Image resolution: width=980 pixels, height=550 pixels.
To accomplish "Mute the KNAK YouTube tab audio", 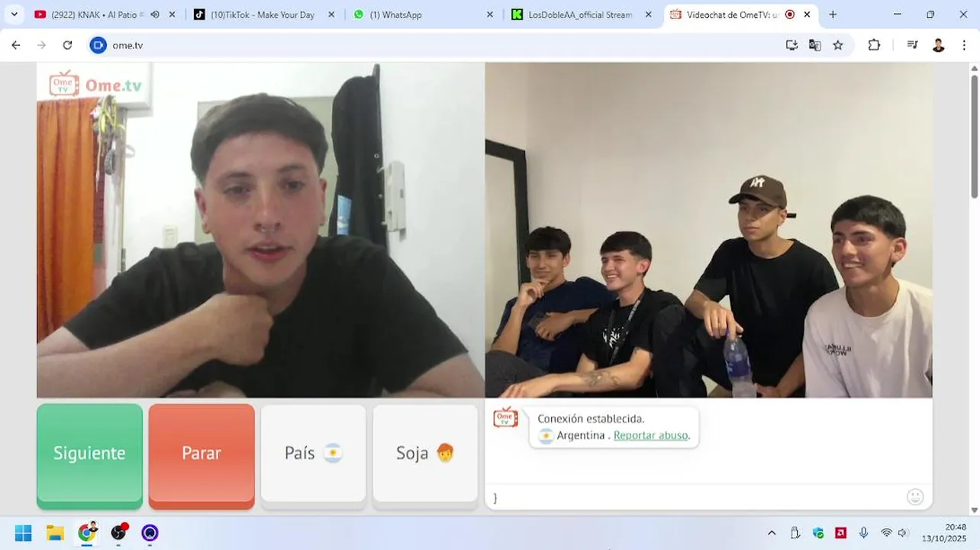I will click(155, 15).
